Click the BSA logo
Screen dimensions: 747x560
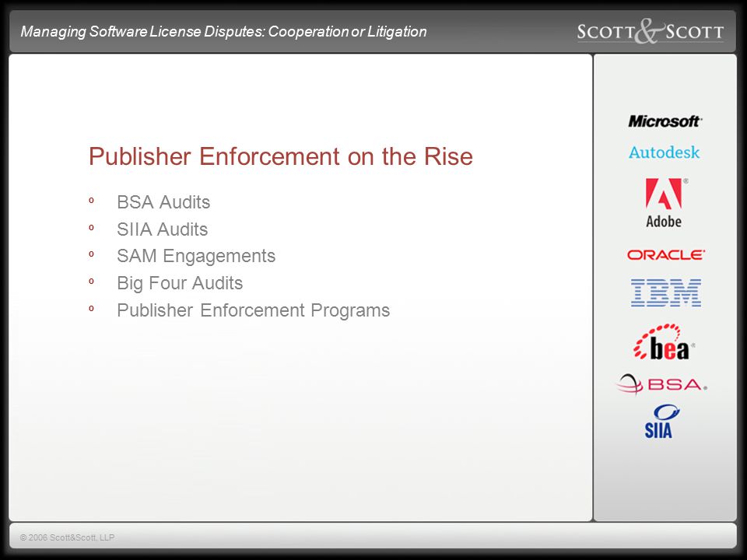click(662, 383)
